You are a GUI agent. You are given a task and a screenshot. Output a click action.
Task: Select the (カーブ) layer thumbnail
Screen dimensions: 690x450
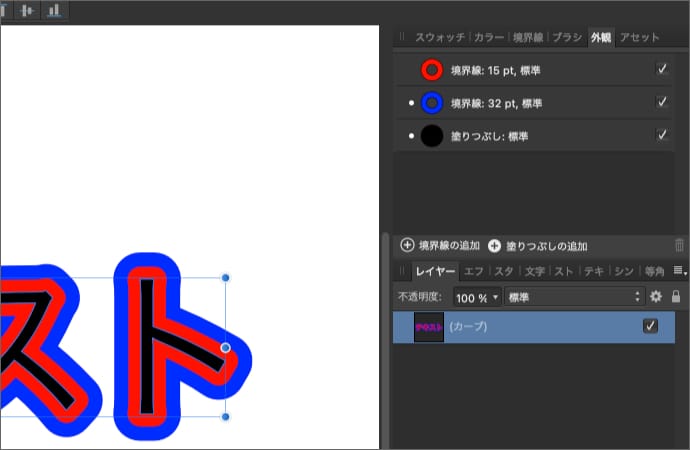428,327
